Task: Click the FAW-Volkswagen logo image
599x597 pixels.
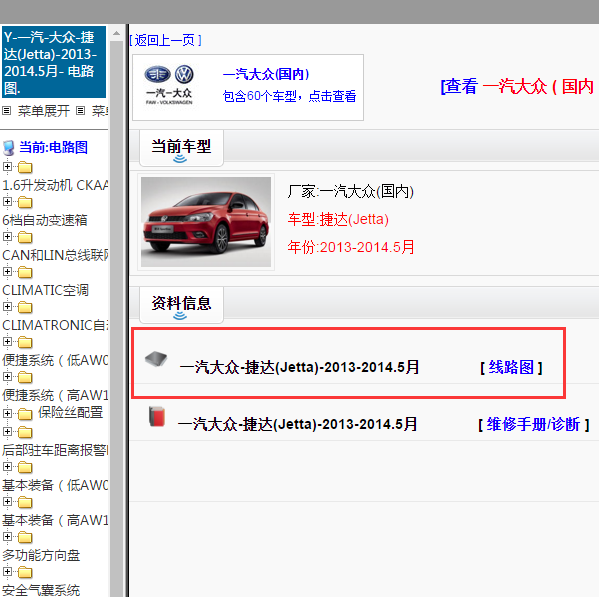Action: tap(168, 85)
